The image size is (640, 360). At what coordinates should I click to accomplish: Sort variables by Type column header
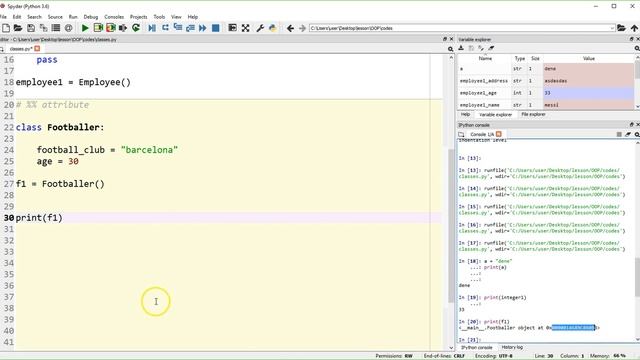(x=520, y=59)
